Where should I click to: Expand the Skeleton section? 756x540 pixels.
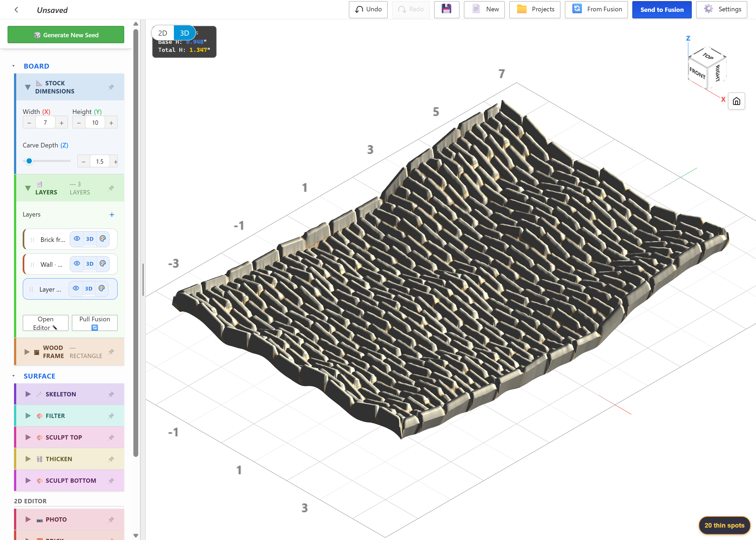pyautogui.click(x=28, y=394)
